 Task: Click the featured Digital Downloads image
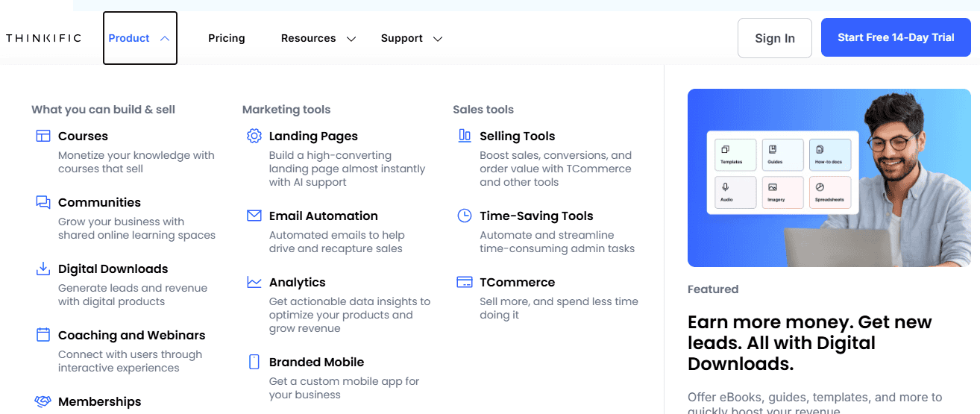point(829,178)
